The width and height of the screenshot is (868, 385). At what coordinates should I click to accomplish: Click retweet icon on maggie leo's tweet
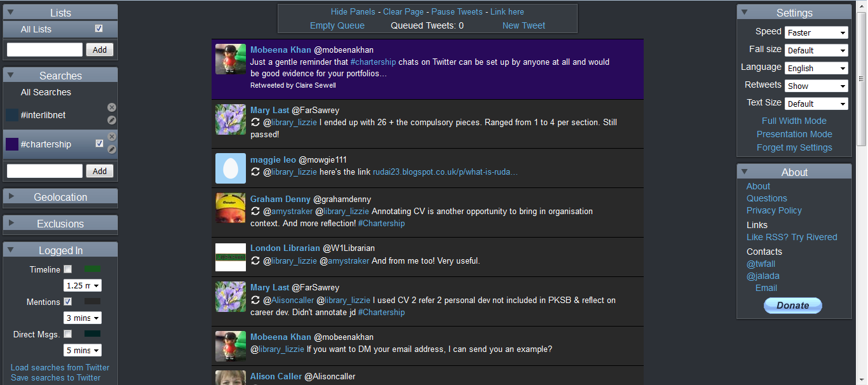click(255, 172)
